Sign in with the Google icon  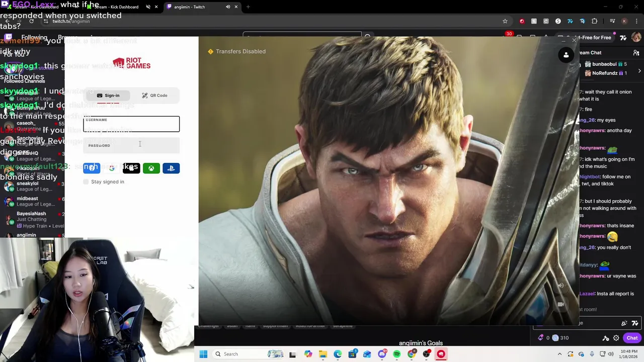coord(112,168)
